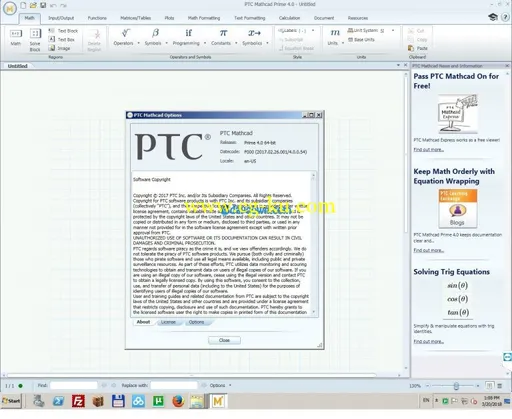The height and width of the screenshot is (419, 512).
Task: Open the Blogs thumbnail in news panel
Action: click(458, 208)
